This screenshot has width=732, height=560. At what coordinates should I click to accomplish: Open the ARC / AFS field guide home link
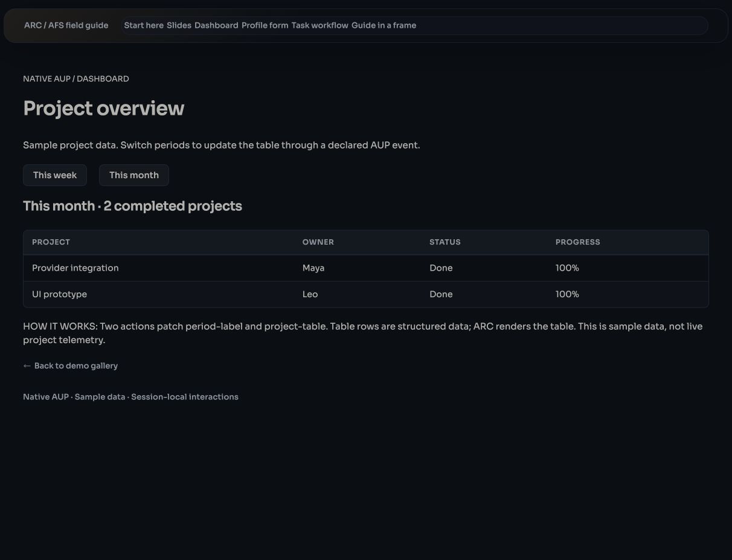tap(66, 25)
